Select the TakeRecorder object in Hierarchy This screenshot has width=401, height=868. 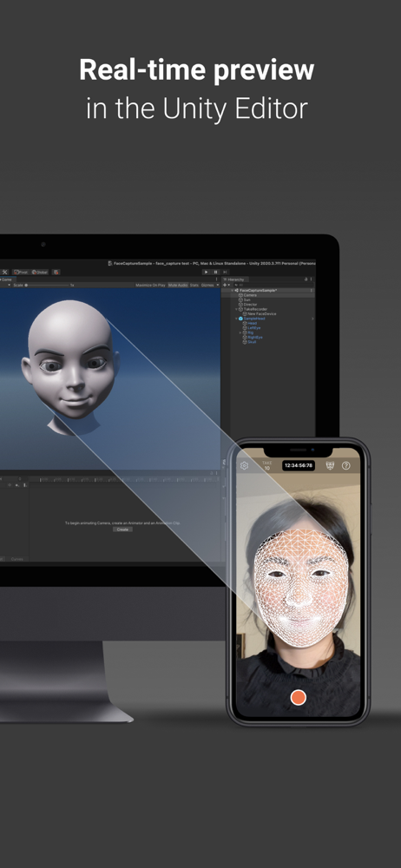pos(255,310)
